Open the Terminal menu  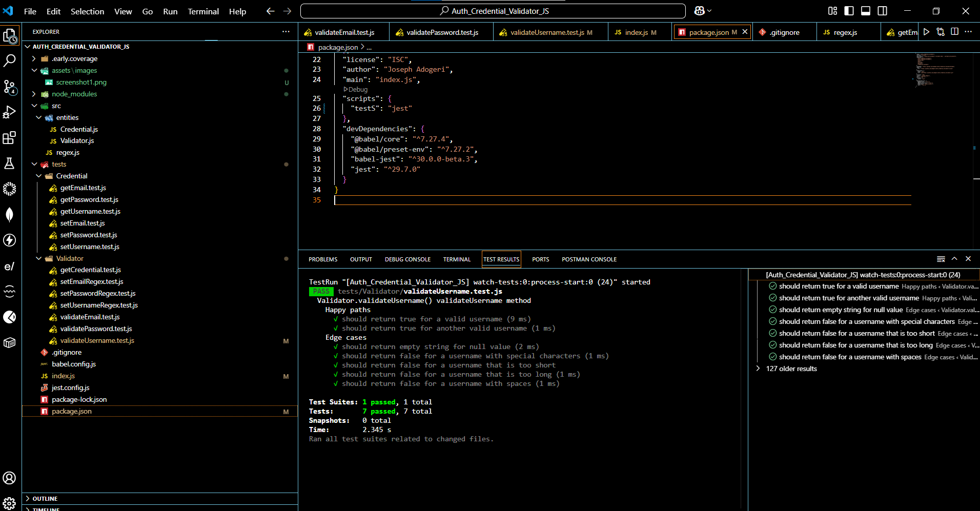coord(203,11)
